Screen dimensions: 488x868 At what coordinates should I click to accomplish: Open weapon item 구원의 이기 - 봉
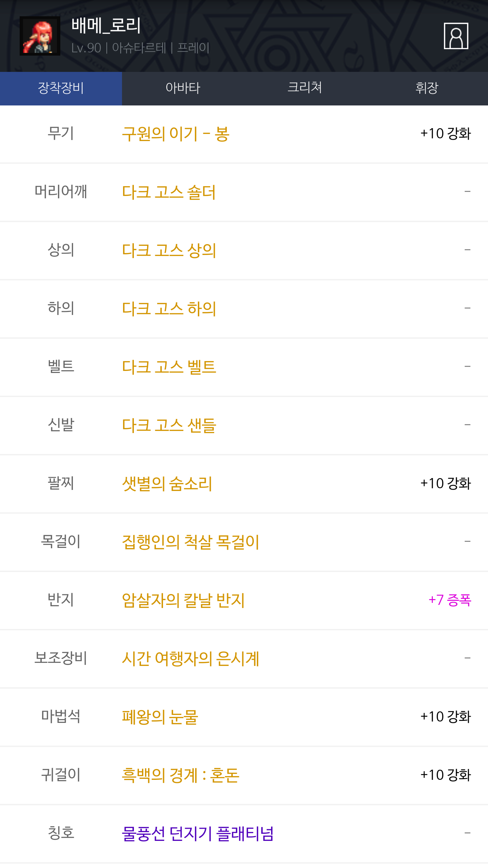[x=176, y=134]
